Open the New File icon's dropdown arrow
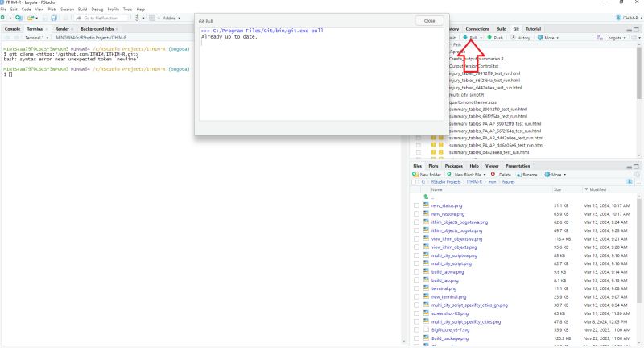Image resolution: width=644 pixels, height=348 pixels. click(x=10, y=18)
